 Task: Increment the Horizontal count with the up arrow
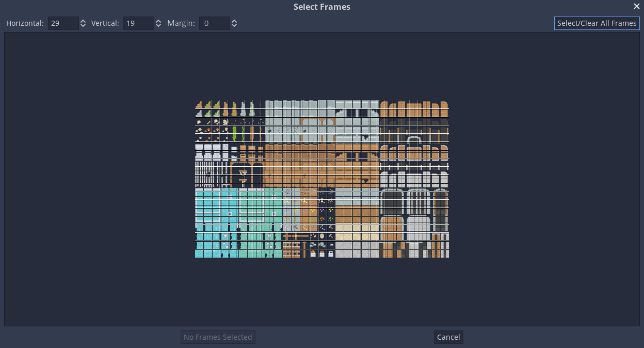pos(82,21)
